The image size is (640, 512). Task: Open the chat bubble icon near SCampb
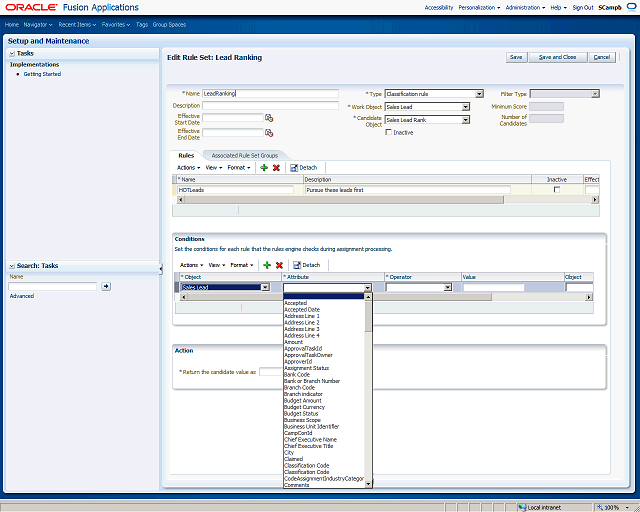click(x=631, y=7)
